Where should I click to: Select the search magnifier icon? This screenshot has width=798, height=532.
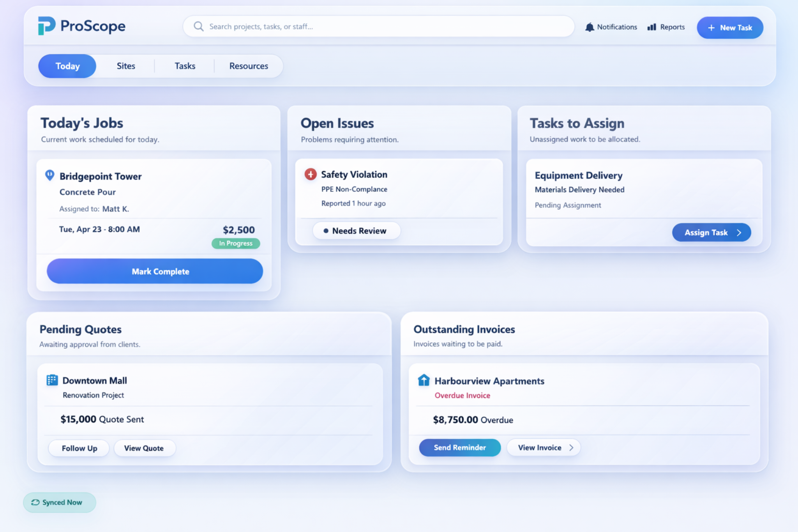click(199, 26)
